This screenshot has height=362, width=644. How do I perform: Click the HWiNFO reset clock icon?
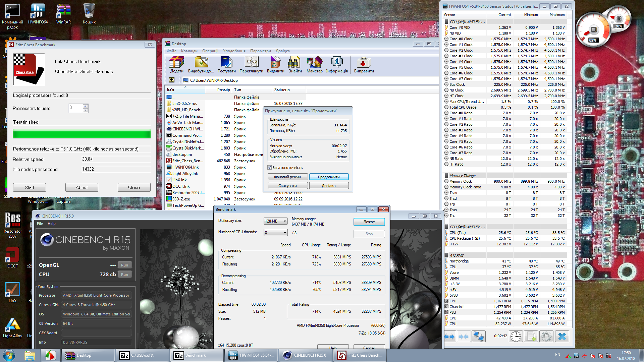(516, 336)
